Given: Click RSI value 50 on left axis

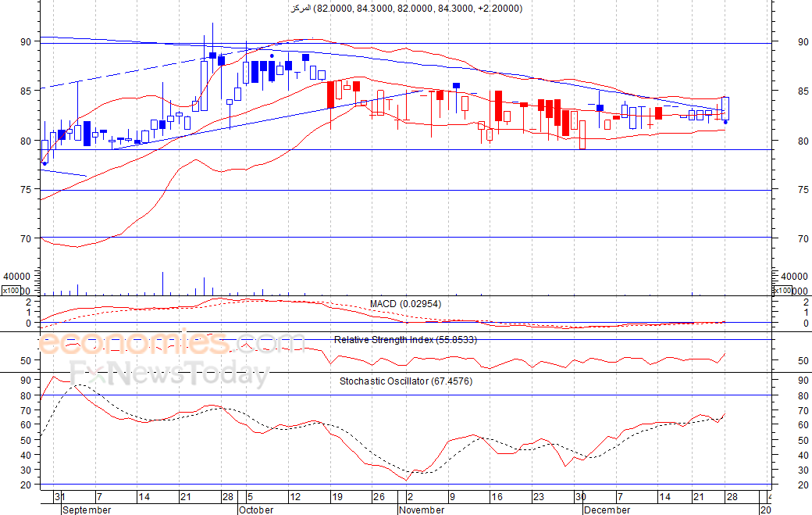Looking at the screenshot, I should 26,360.
